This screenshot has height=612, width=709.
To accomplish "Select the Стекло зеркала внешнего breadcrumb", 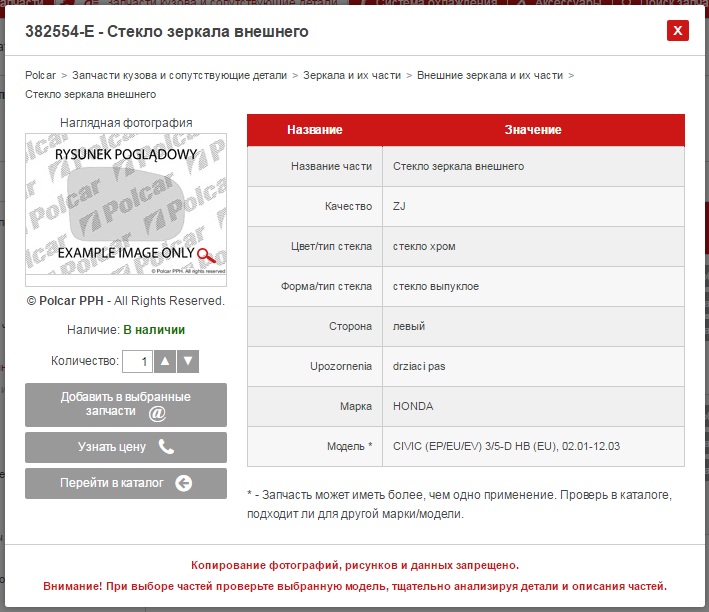I will [x=90, y=94].
